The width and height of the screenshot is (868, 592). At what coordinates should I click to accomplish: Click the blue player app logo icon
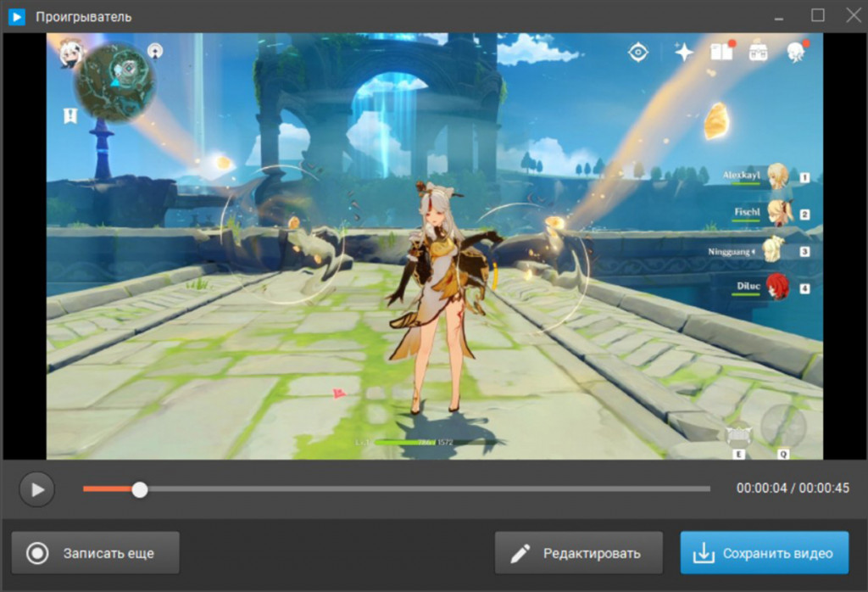coord(17,17)
